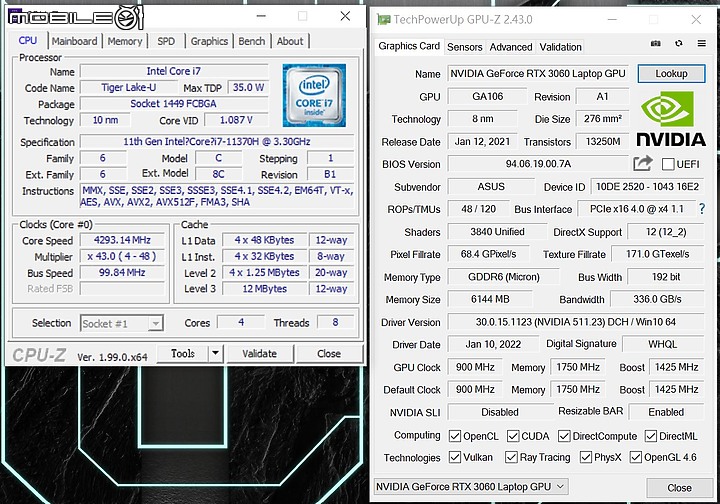Switch to the Graphics tab in CPU-Z

click(209, 41)
